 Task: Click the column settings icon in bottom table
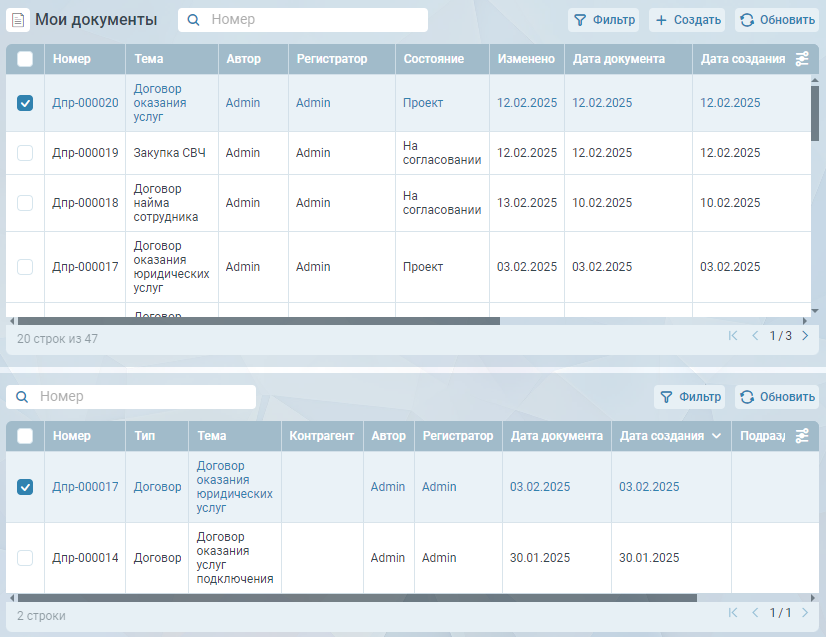802,436
